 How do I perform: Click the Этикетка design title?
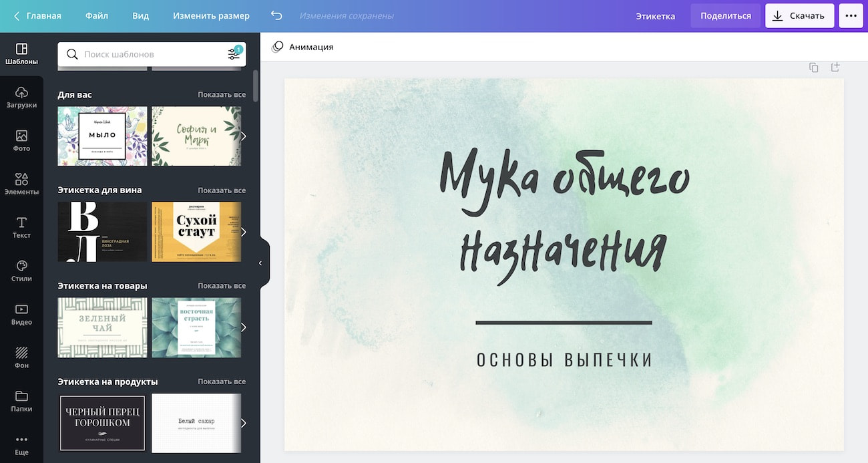[x=655, y=15]
